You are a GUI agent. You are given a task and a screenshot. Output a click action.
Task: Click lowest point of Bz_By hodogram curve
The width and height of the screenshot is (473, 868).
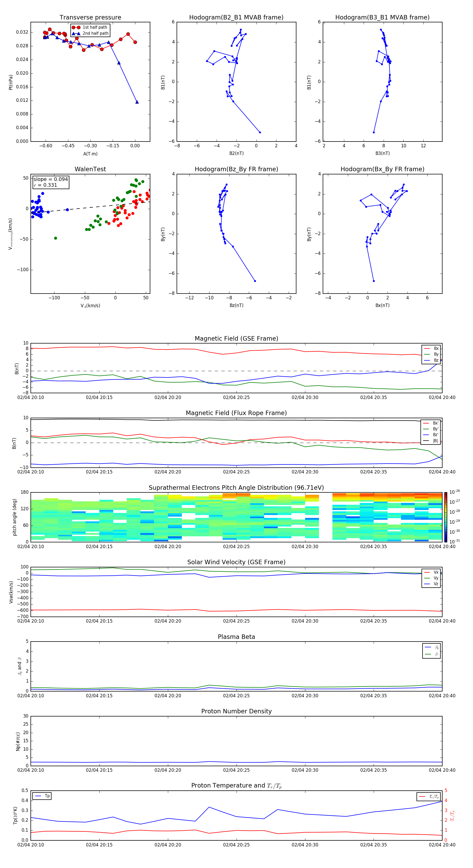255,281
